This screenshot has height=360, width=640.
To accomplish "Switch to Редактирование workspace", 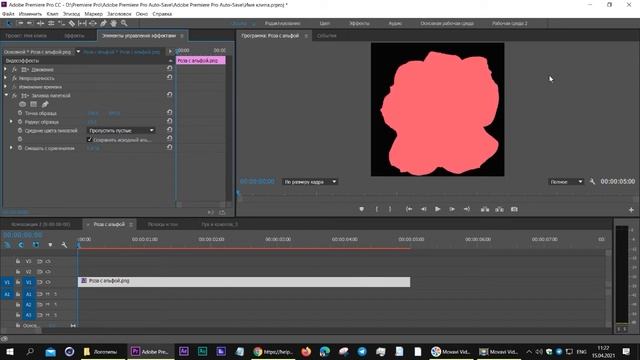I will (x=282, y=24).
